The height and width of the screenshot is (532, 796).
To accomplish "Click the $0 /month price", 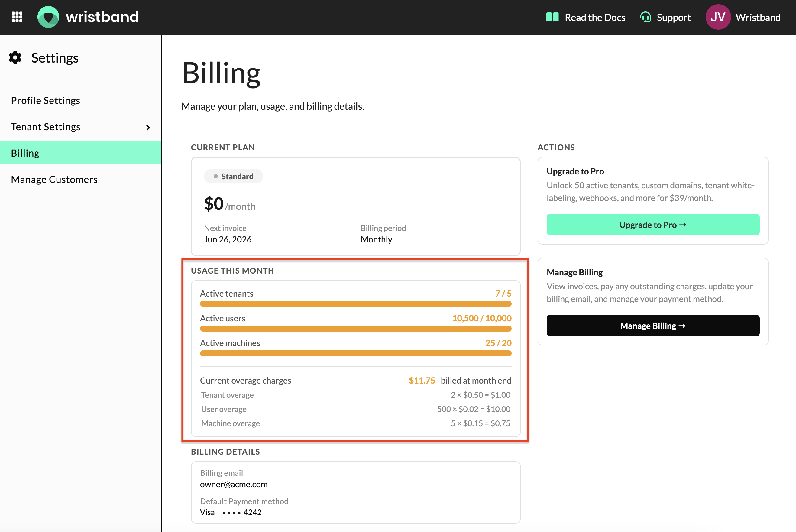I will tap(230, 204).
